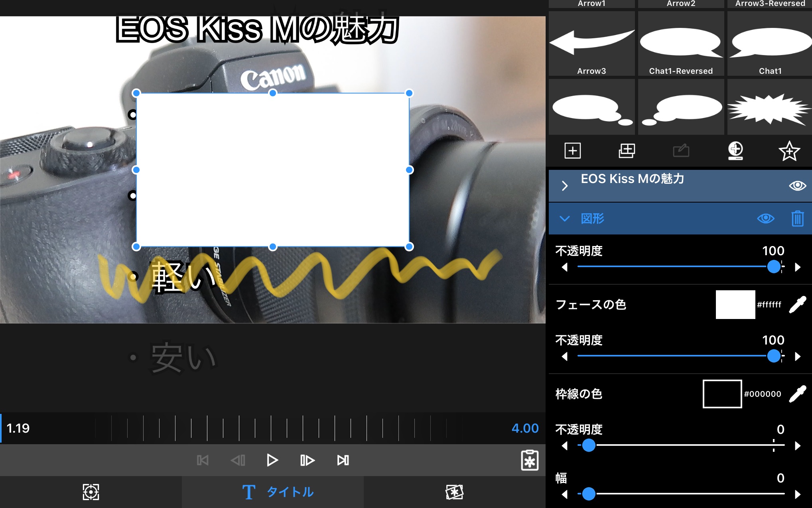The image size is (812, 508).
Task: Click the top 不透明度 slider handle
Action: (x=774, y=267)
